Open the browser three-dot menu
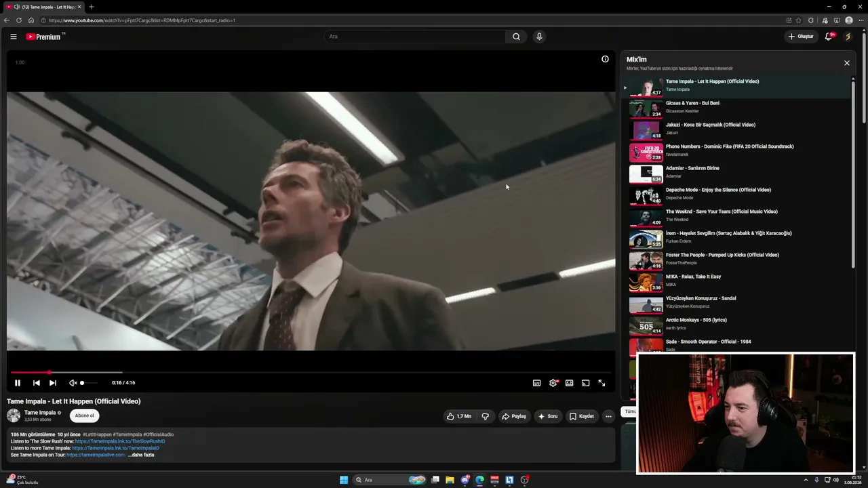868x488 pixels. point(861,20)
